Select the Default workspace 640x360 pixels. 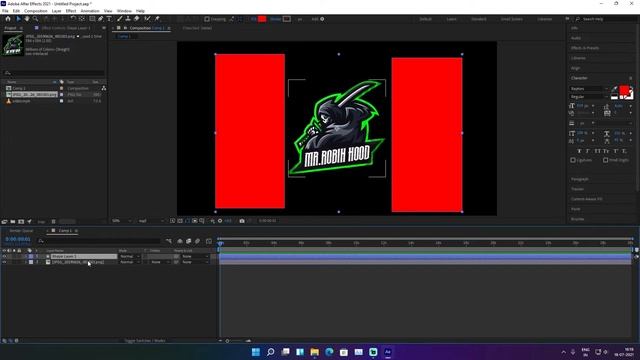click(426, 19)
